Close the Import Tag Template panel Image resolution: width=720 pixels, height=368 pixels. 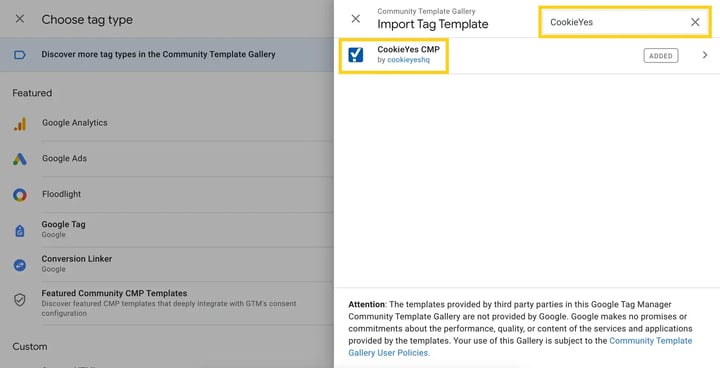pos(355,19)
